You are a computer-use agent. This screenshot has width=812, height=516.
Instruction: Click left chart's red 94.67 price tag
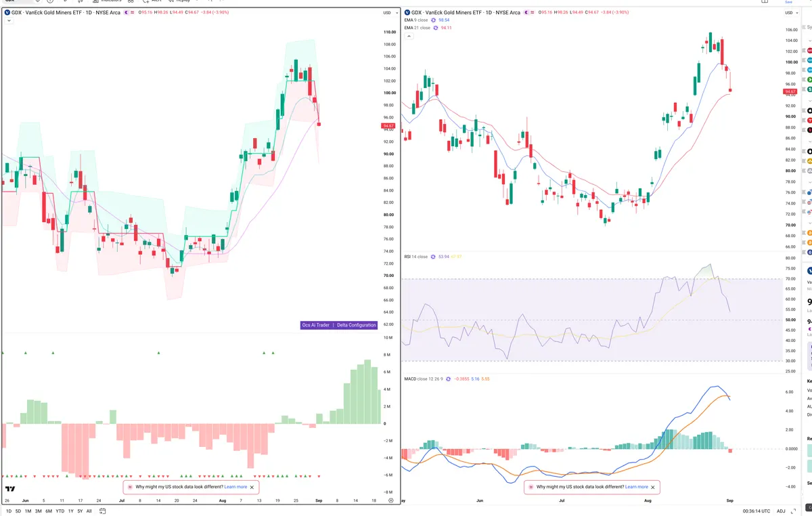[388, 126]
